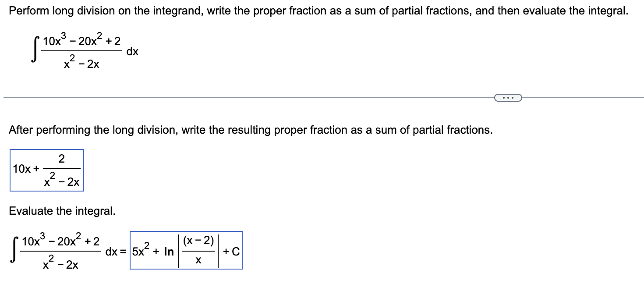This screenshot has height=284, width=644.
Task: Select the expression 10x plus 2 over x squared minus 2x
Action: pyautogui.click(x=46, y=170)
